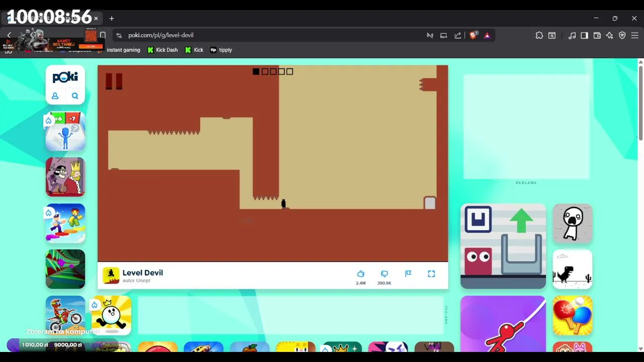Open the instant gaming bookmark
The width and height of the screenshot is (644, 362).
(119, 50)
